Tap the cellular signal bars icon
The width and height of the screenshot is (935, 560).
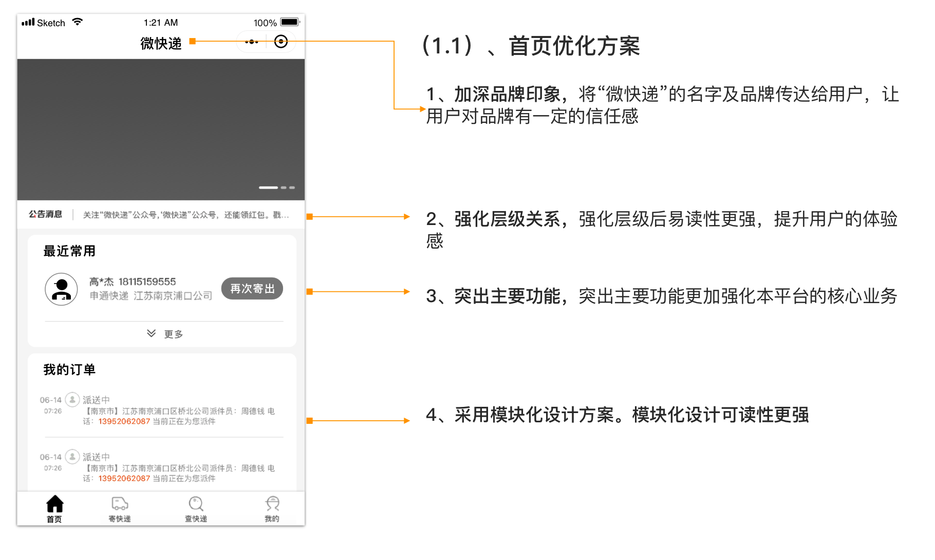[28, 22]
